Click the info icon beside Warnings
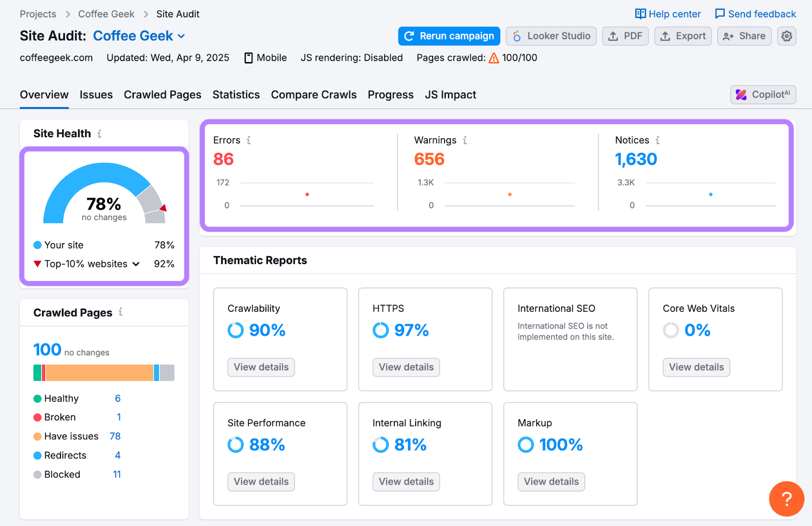 [x=465, y=140]
